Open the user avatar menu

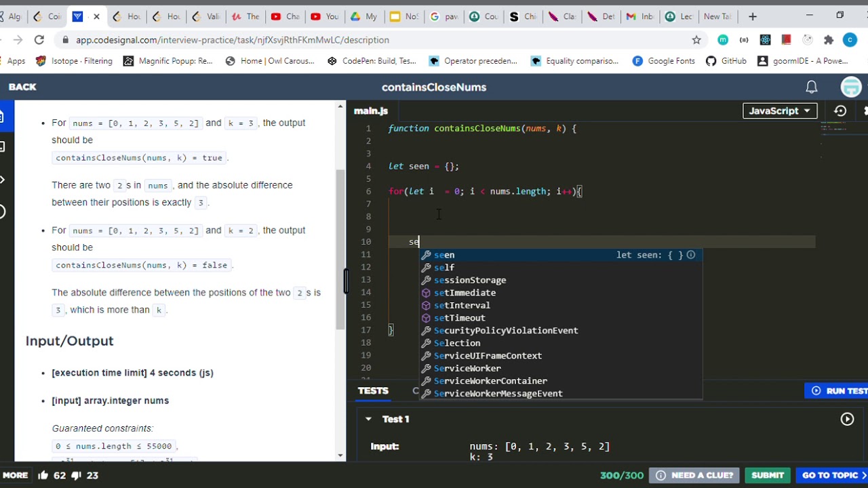click(x=851, y=87)
